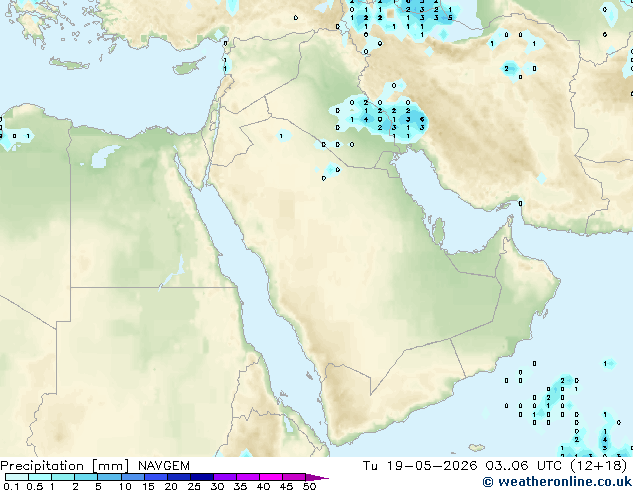Click the 'Precipitation [mm]' title text

click(65, 466)
